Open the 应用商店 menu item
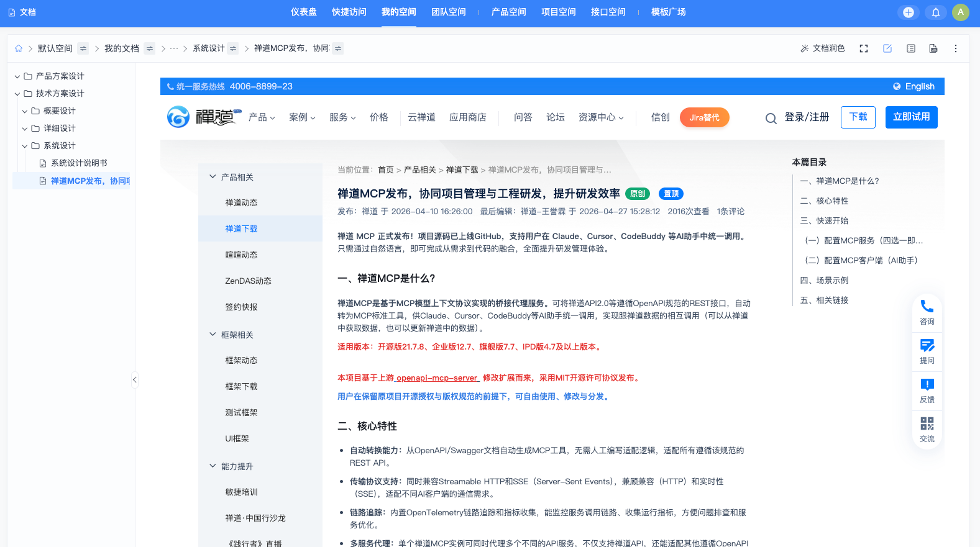This screenshot has width=980, height=547. point(468,117)
